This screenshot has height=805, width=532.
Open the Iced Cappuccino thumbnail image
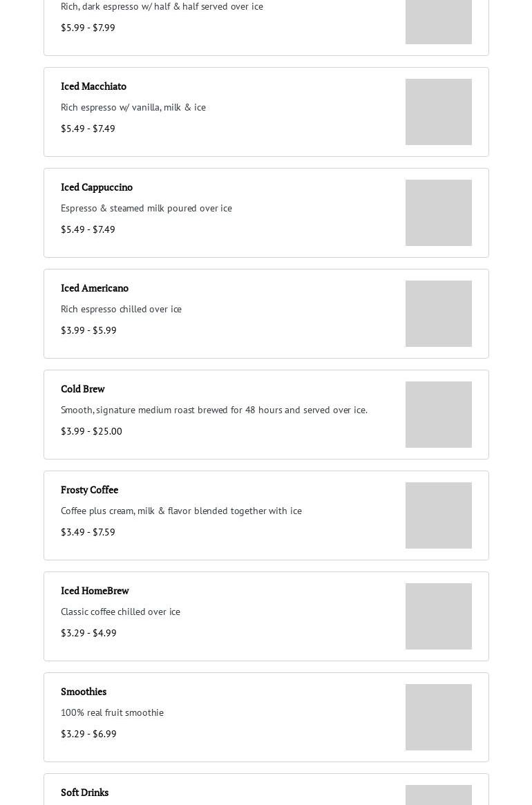[x=438, y=213]
